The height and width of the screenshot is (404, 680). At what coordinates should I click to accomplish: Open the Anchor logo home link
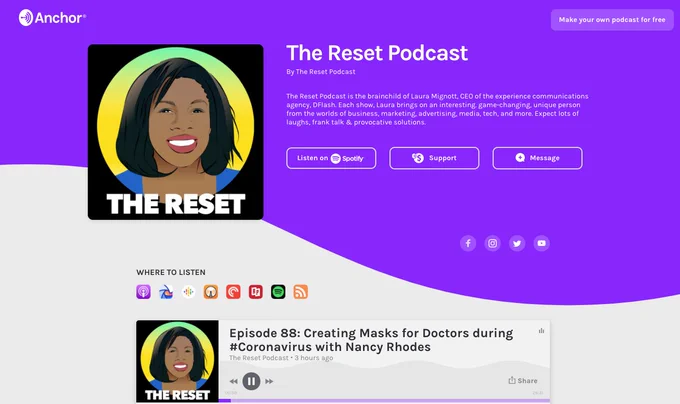[52, 18]
